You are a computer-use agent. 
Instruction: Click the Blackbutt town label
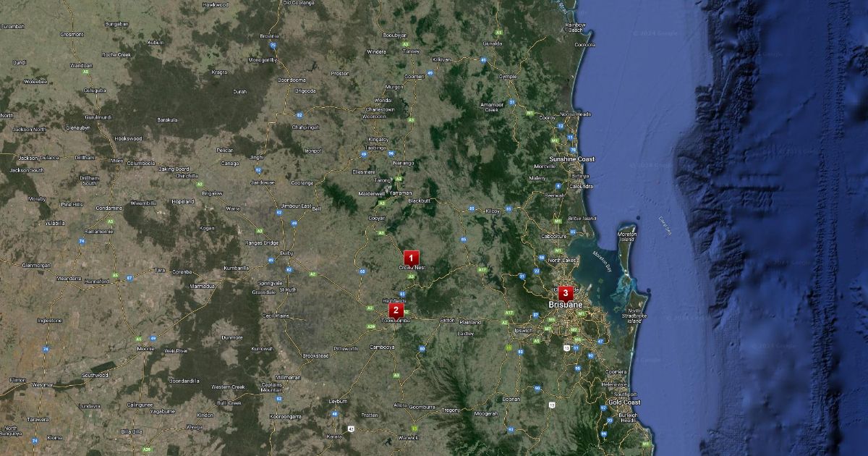pyautogui.click(x=420, y=200)
